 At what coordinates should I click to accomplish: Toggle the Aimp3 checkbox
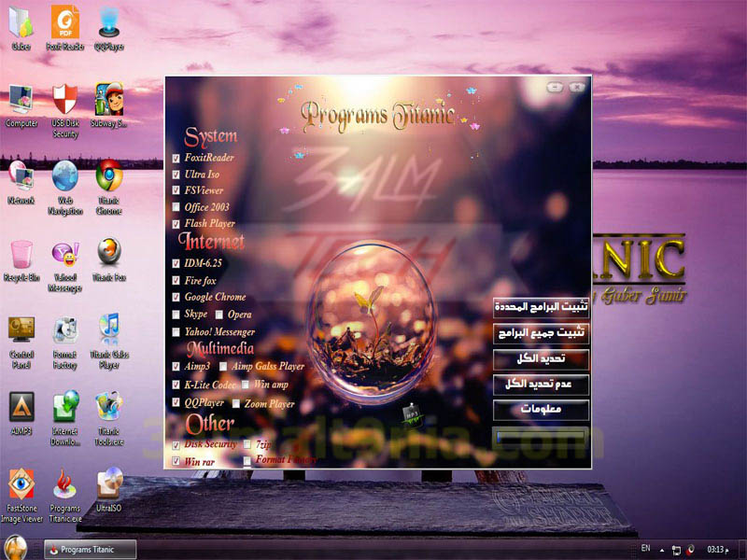[176, 367]
